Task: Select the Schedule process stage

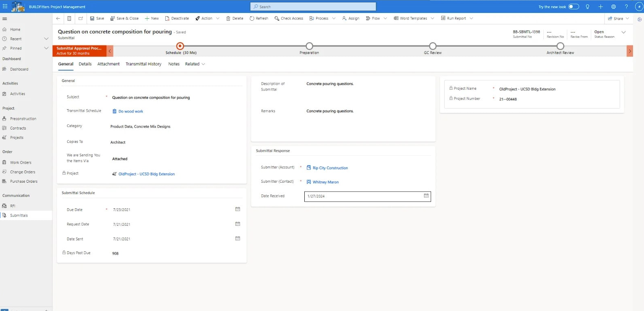Action: (180, 46)
